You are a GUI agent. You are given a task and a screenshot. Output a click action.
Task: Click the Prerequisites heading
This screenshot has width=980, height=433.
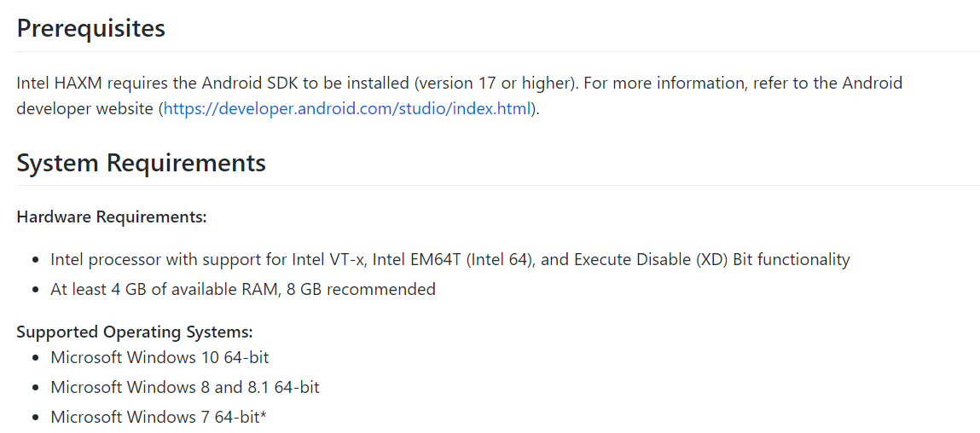[90, 28]
